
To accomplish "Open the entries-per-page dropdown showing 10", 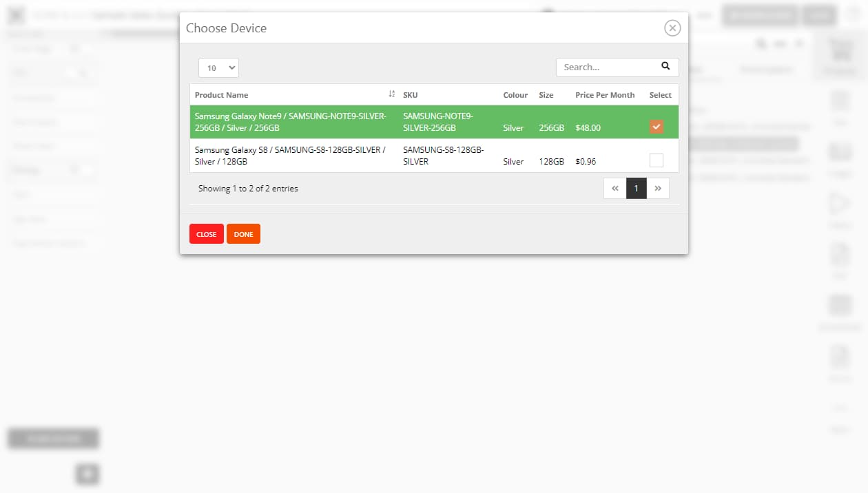I will (218, 67).
